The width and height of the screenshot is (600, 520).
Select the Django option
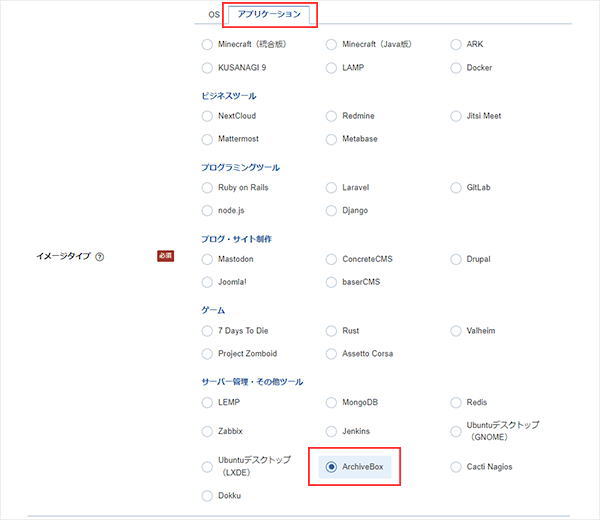pos(331,210)
